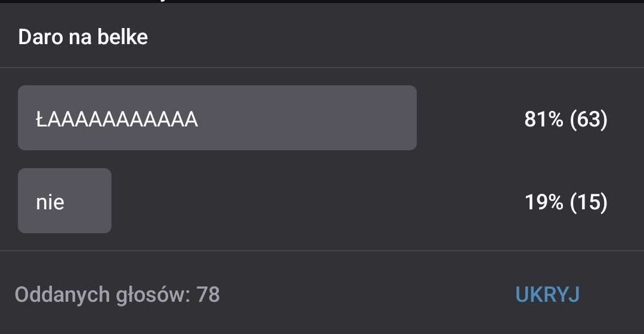644x334 pixels.
Task: Collapse the poll with UKRYJ
Action: click(547, 295)
